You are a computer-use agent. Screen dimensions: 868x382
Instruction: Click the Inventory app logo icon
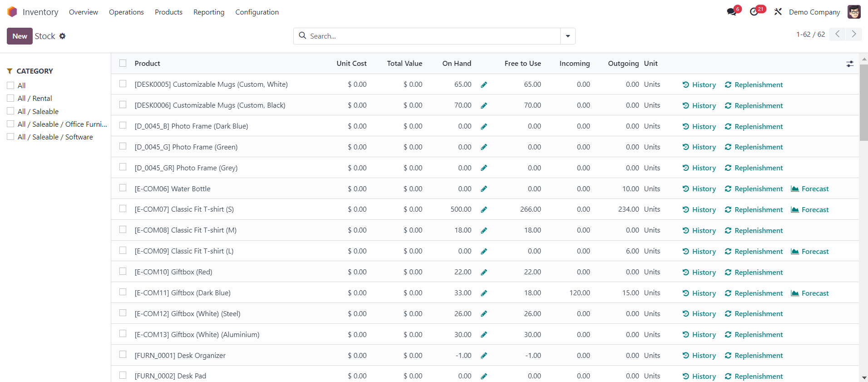coord(12,12)
